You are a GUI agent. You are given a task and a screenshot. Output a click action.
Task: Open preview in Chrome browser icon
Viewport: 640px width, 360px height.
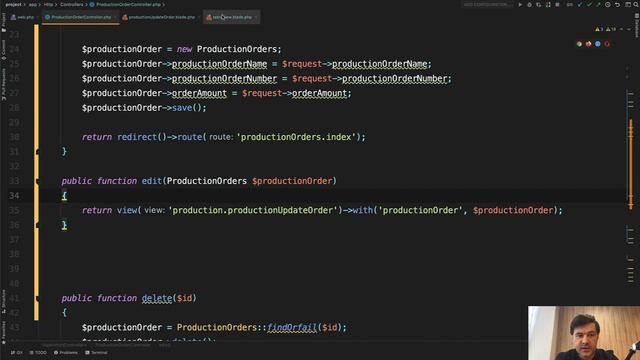click(579, 44)
